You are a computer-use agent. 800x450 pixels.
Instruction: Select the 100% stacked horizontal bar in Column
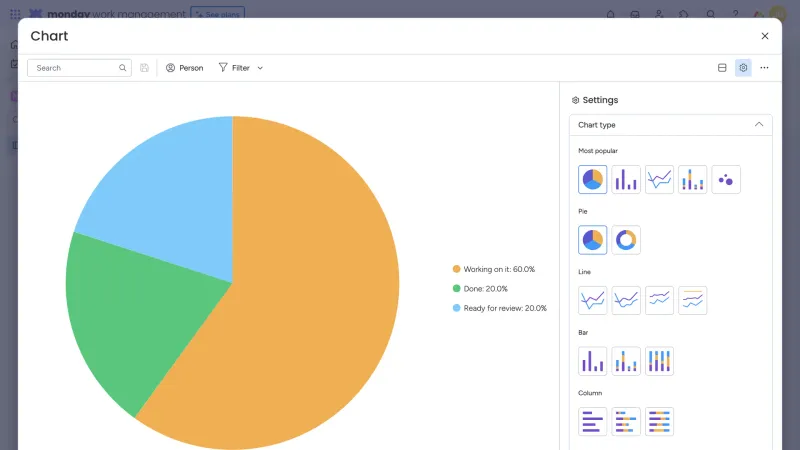659,421
